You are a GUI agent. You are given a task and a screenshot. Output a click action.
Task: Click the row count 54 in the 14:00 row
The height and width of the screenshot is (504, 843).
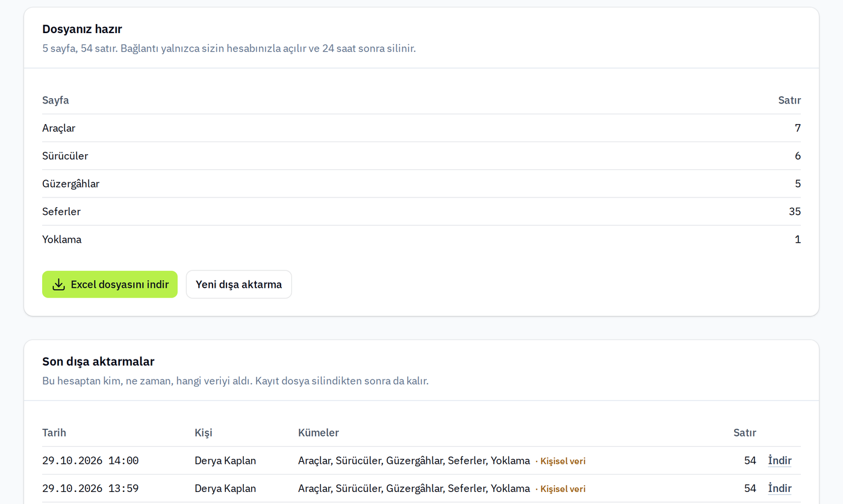750,461
